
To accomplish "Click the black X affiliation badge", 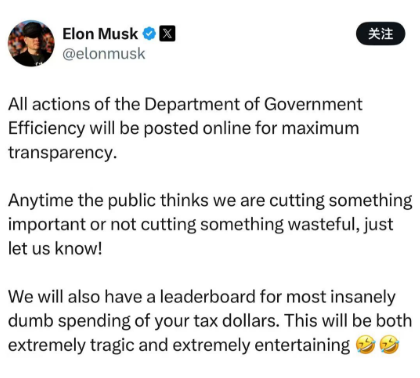I will (x=167, y=34).
